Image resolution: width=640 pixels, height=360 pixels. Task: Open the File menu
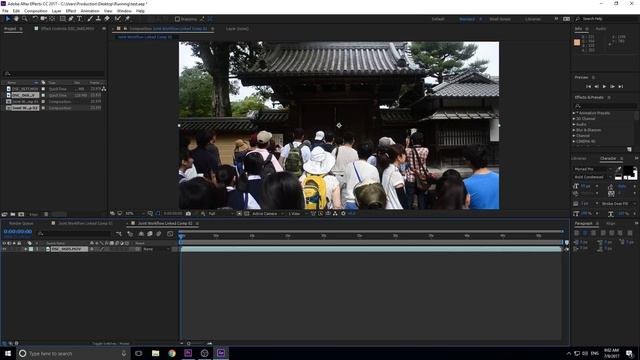(x=5, y=11)
